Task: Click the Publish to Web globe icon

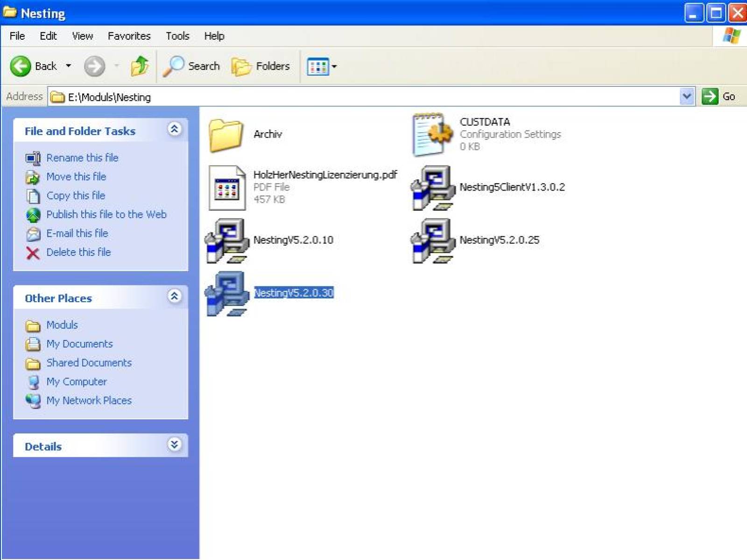Action: [x=33, y=215]
